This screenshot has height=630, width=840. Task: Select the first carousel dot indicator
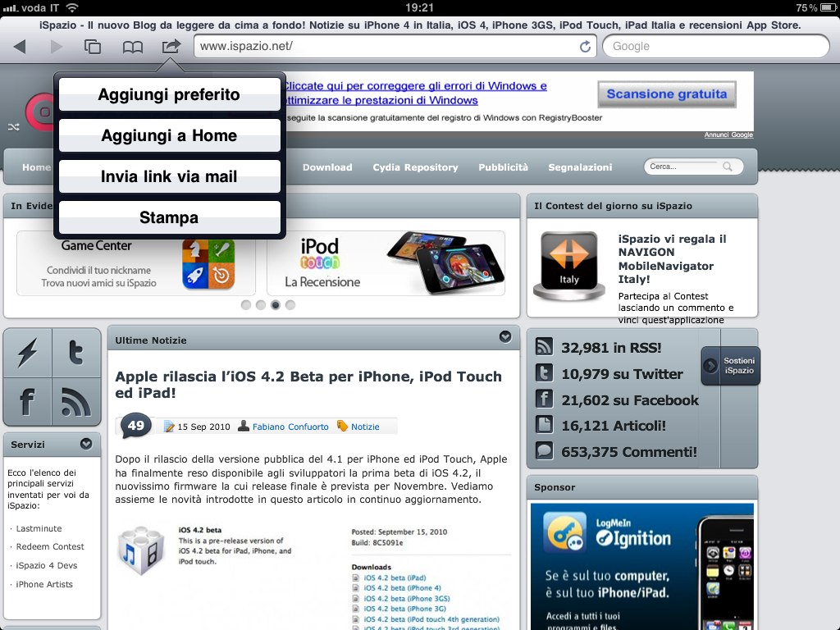tap(246, 305)
